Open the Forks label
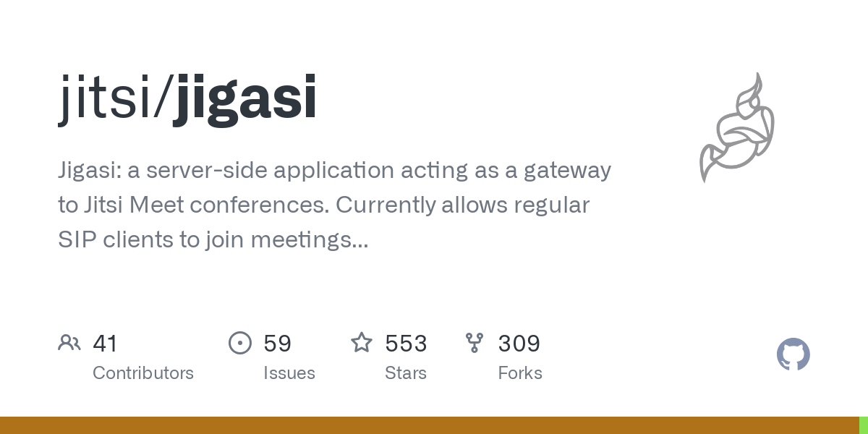The width and height of the screenshot is (868, 434). (x=520, y=373)
